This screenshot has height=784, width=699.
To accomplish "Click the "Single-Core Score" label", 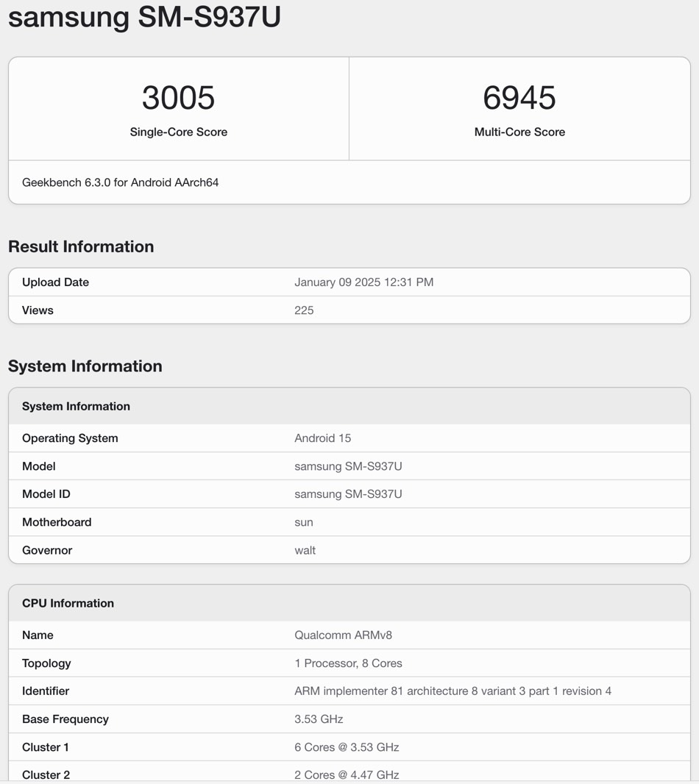I will [x=179, y=132].
